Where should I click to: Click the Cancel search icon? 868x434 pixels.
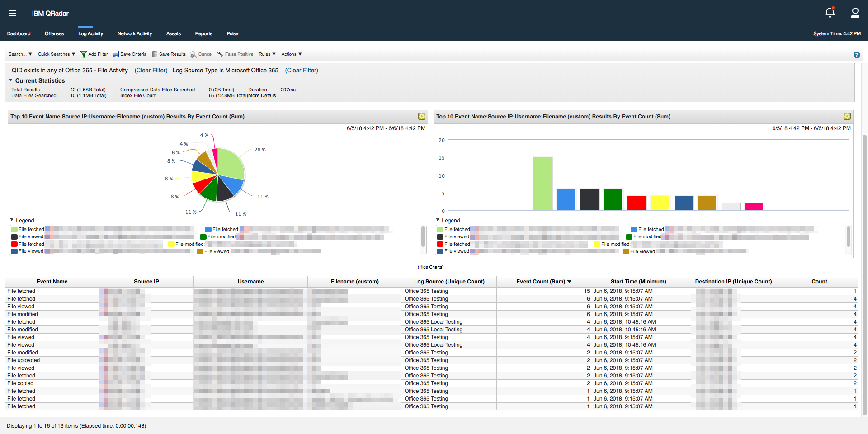pyautogui.click(x=193, y=54)
